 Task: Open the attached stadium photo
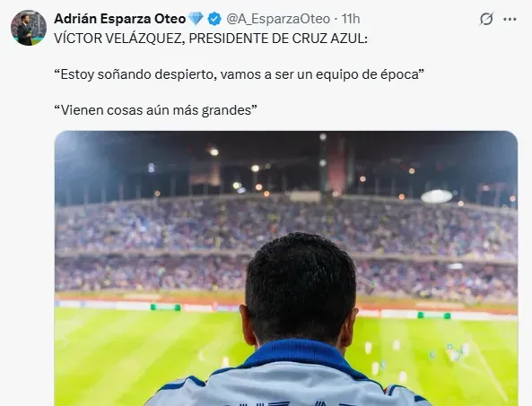286,268
